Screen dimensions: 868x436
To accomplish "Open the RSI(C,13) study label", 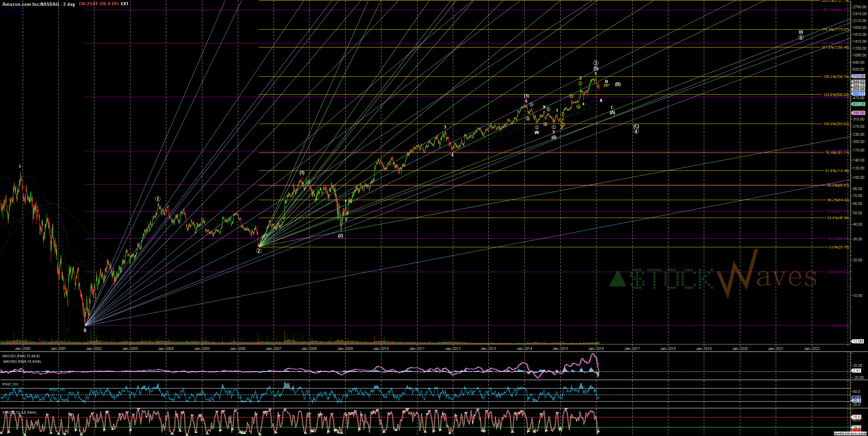I will [10, 384].
